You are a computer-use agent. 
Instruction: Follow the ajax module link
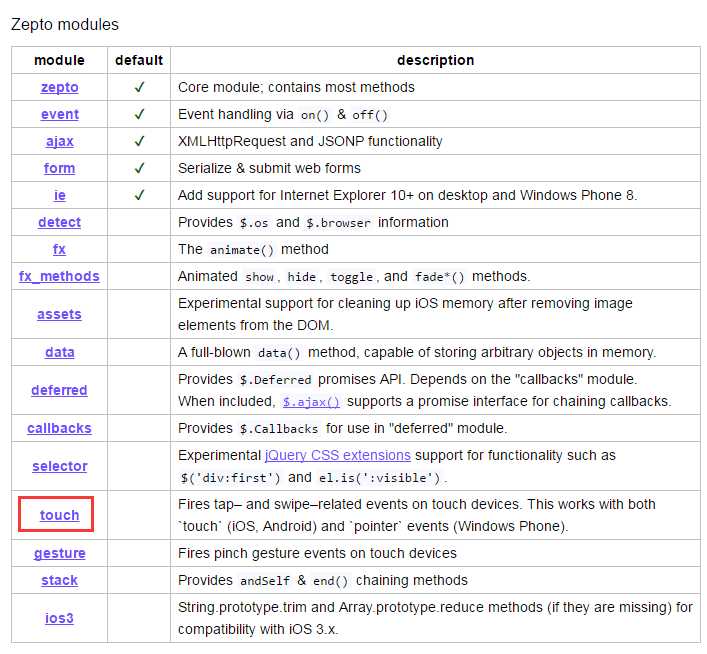click(x=60, y=141)
